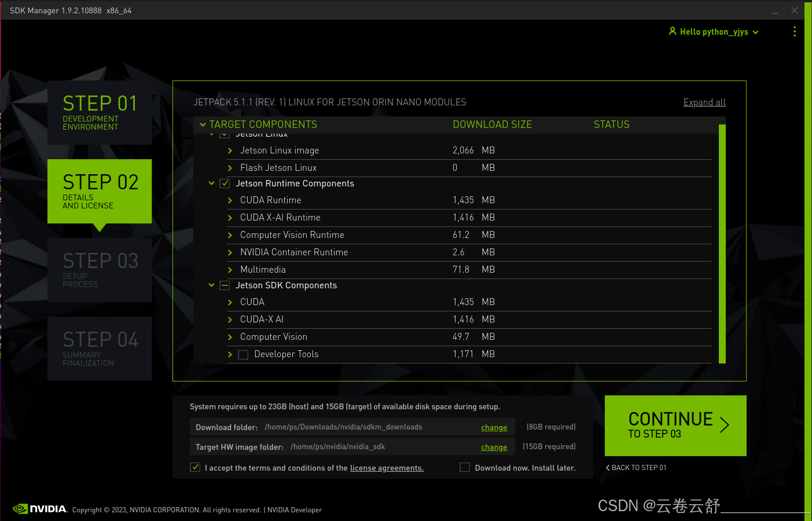812x521 pixels.
Task: Click the 8GB required note
Action: point(551,427)
